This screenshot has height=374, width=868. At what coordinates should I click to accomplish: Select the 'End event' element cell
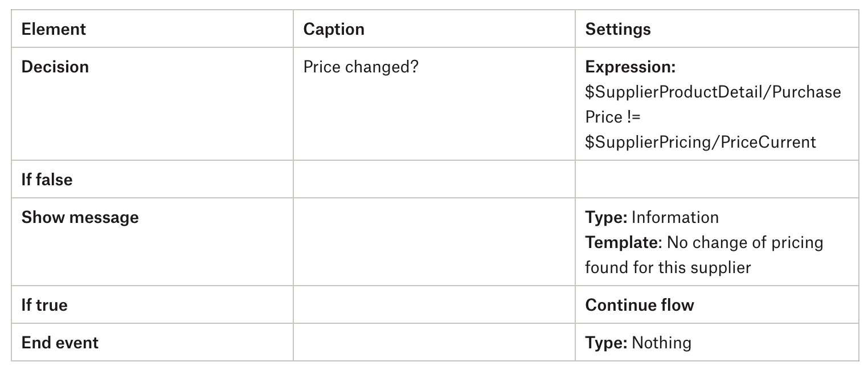tap(60, 343)
